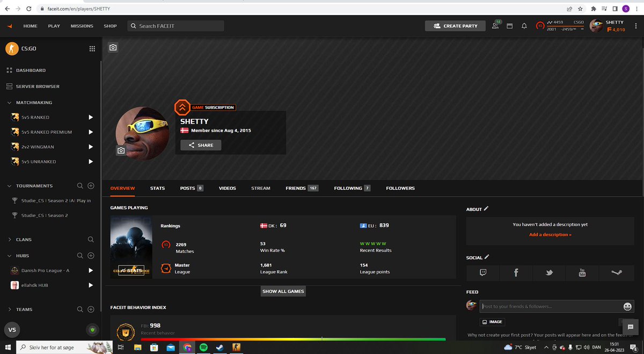Image resolution: width=644 pixels, height=354 pixels.
Task: Click the Add a description link
Action: point(550,235)
